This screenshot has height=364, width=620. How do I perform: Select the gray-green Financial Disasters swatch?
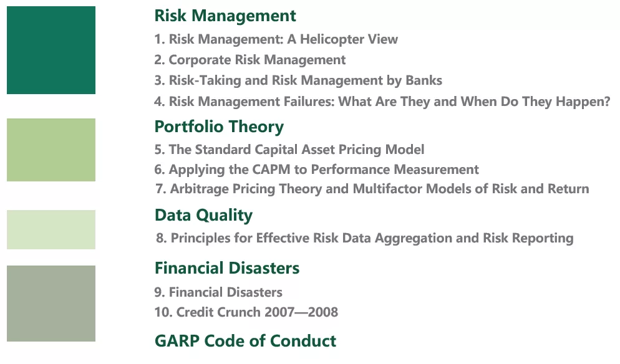[x=51, y=304]
